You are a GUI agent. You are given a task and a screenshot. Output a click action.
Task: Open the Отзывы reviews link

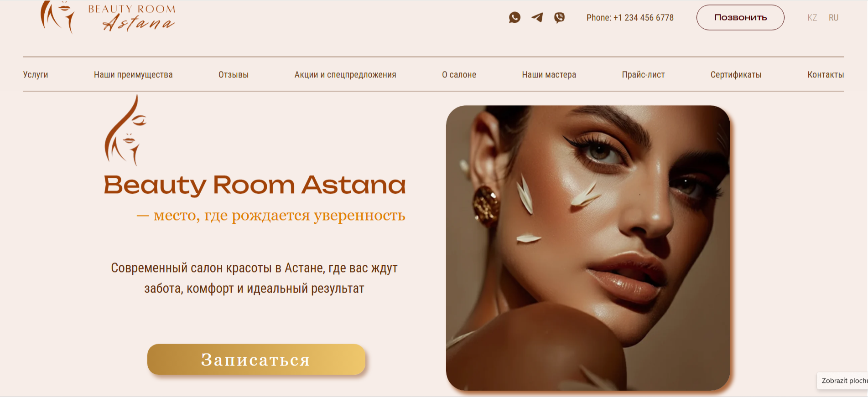[x=234, y=75]
